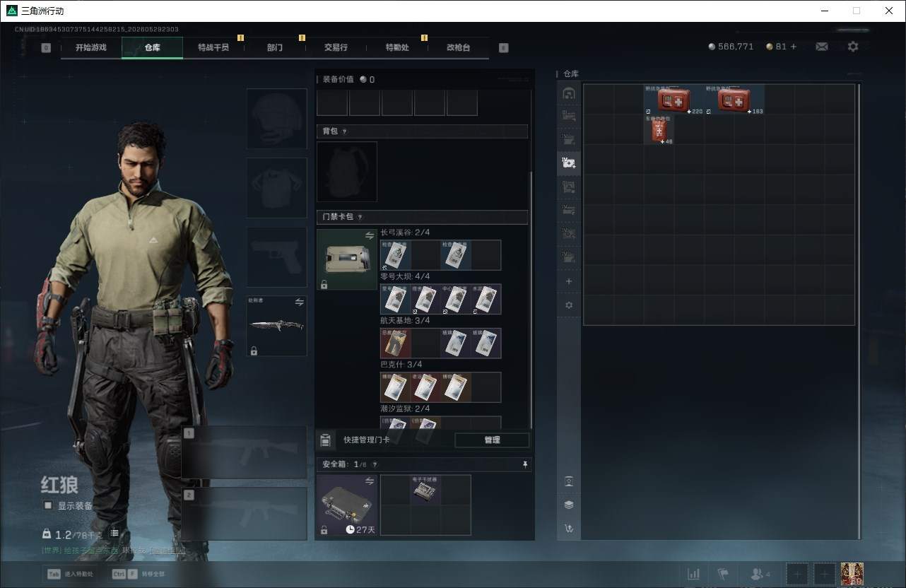Screen dimensions: 906x588
Task: Open the world chat message line
Action: coord(113,550)
